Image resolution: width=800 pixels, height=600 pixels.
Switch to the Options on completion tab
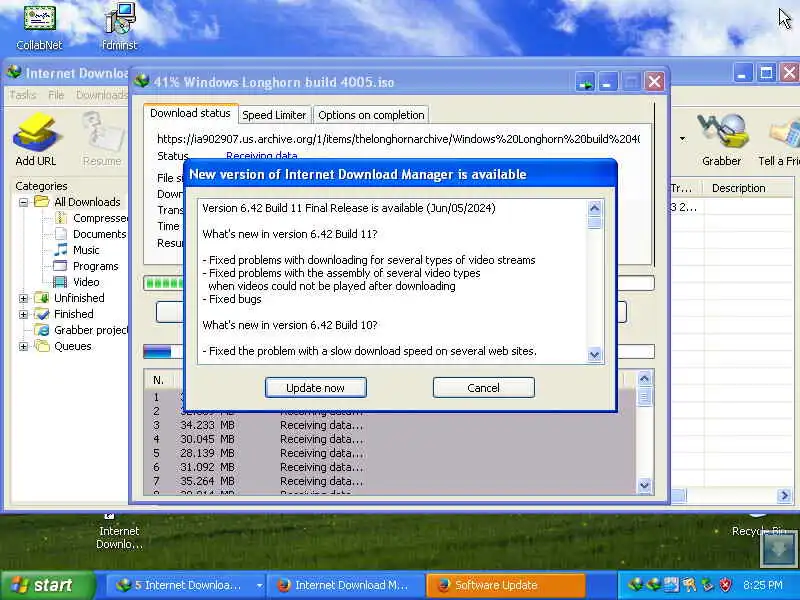(371, 115)
